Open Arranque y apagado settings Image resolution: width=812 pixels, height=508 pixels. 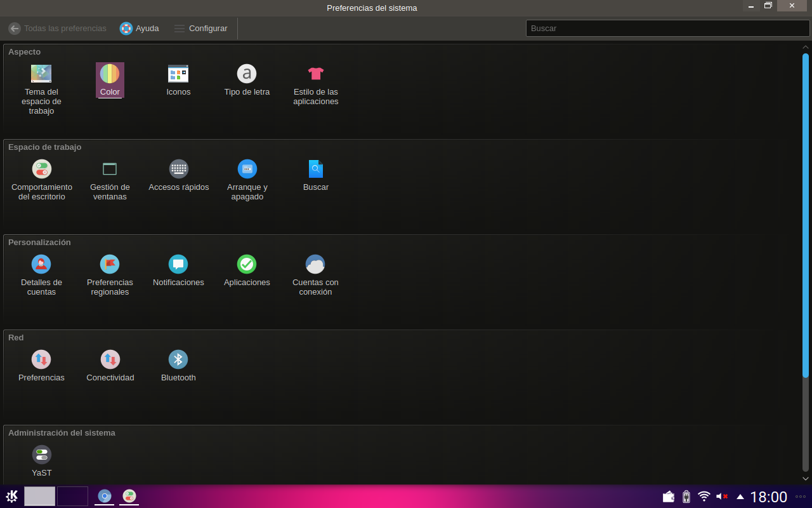[x=247, y=180]
